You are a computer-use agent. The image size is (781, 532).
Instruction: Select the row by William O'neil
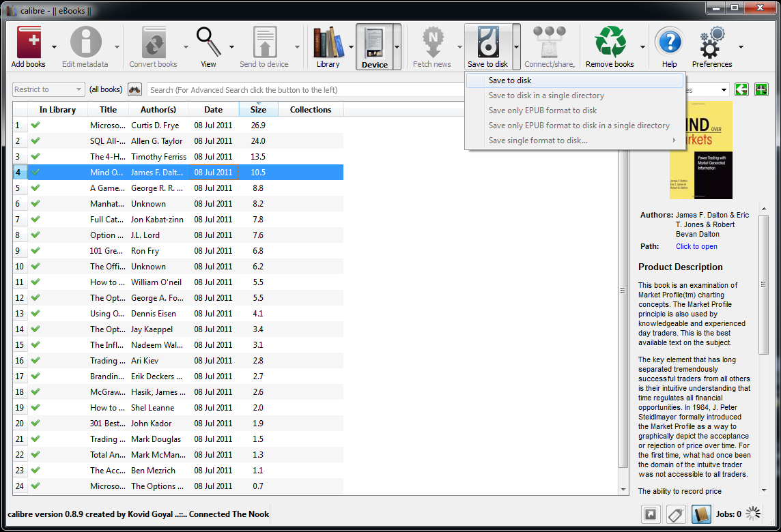tap(178, 282)
